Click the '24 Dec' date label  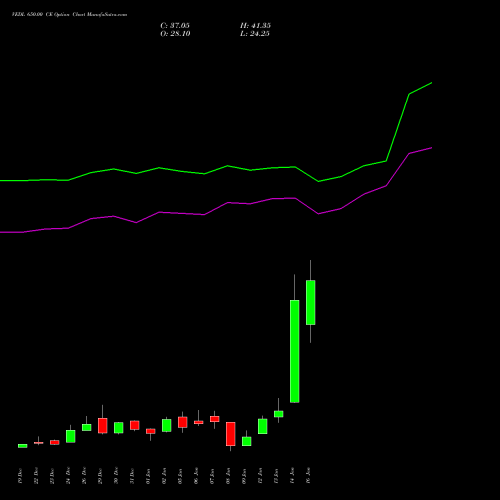click(x=68, y=476)
